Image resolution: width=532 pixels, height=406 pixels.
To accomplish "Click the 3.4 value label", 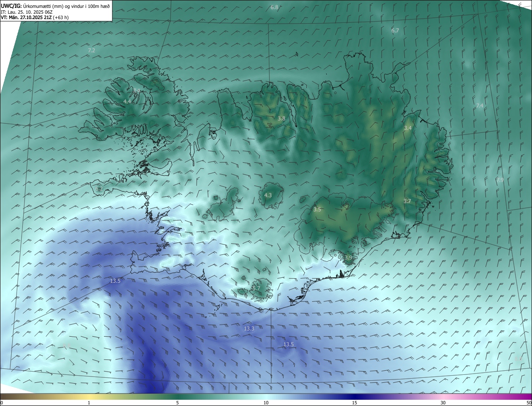I will point(408,128).
